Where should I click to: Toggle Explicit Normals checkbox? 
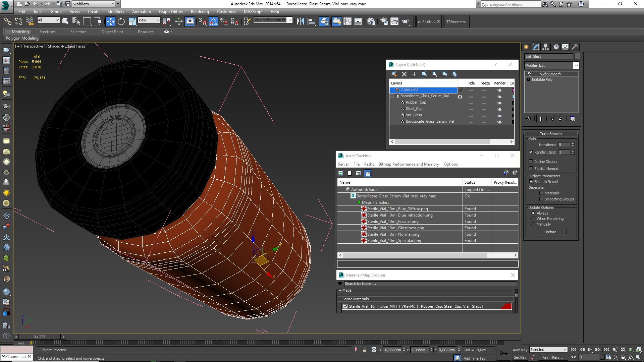tap(531, 169)
